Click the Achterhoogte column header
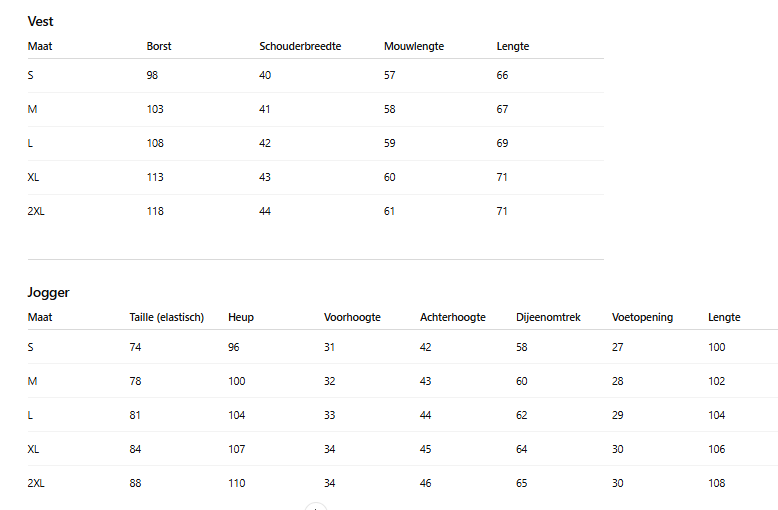The image size is (778, 510). point(453,318)
